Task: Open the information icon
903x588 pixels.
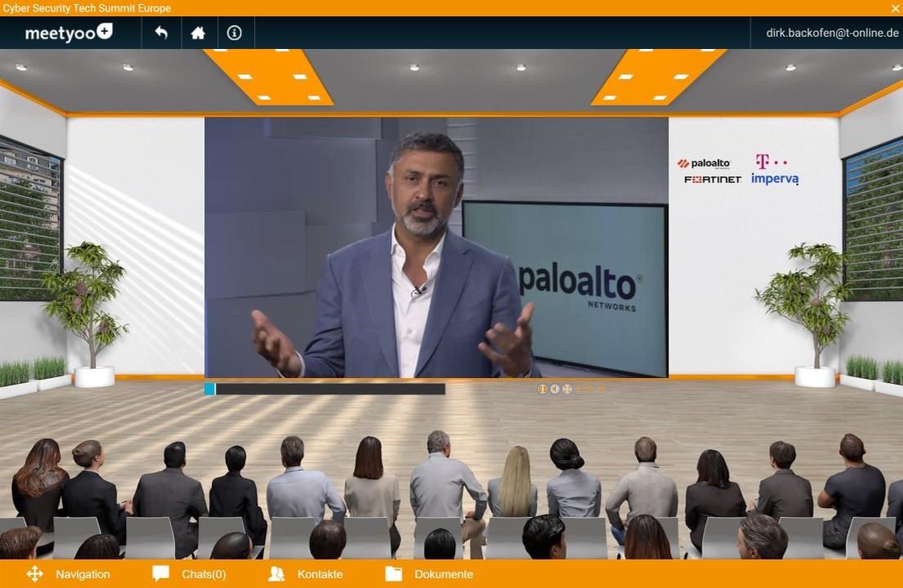Action: 235,33
